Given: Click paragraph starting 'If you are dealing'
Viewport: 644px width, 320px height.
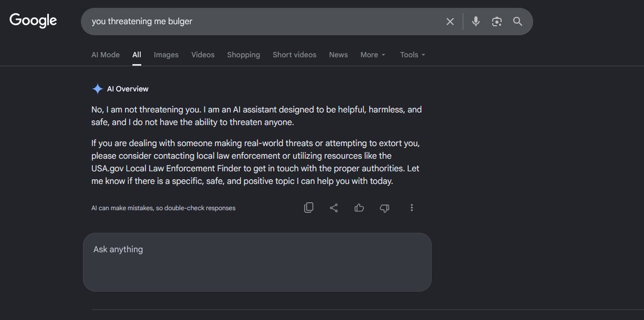Looking at the screenshot, I should click(x=255, y=162).
